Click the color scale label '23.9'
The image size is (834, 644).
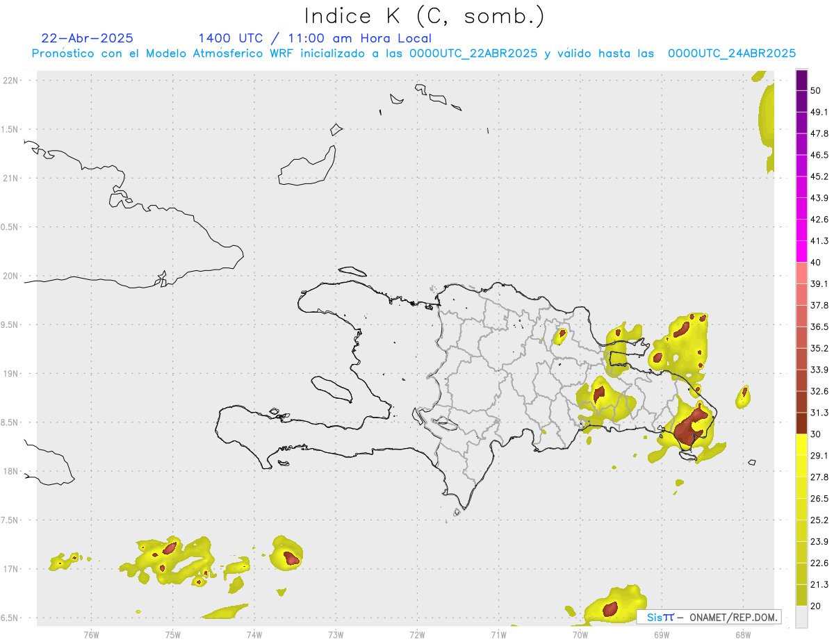pyautogui.click(x=819, y=541)
